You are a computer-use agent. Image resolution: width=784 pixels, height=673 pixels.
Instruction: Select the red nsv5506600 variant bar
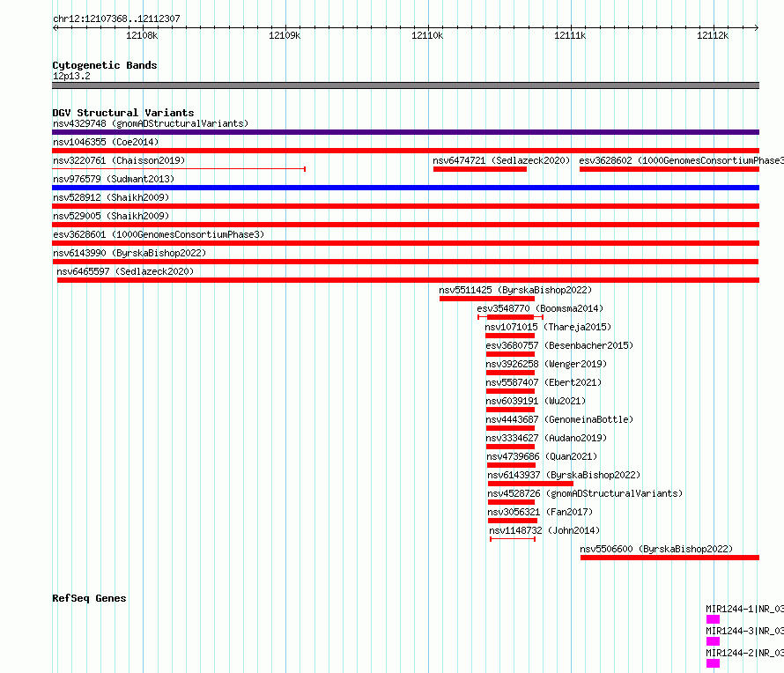click(x=670, y=558)
